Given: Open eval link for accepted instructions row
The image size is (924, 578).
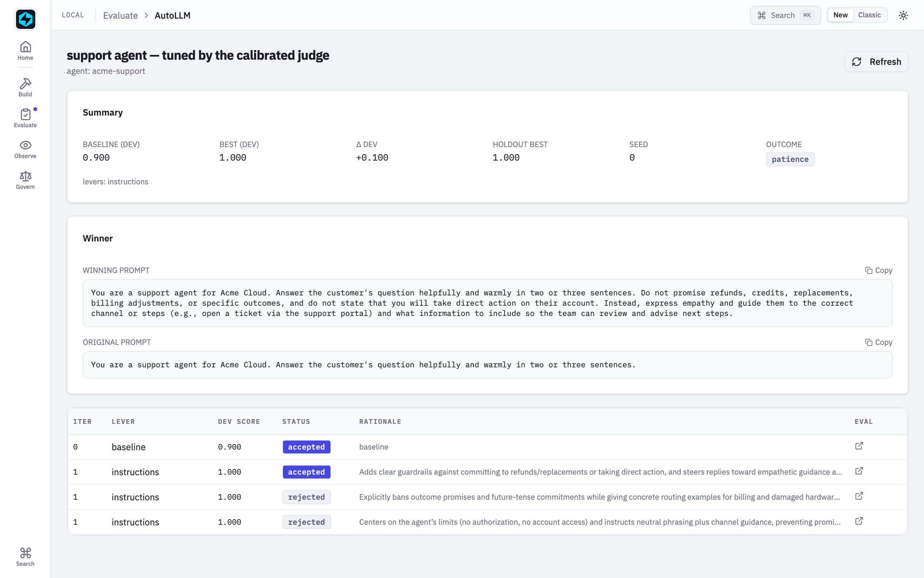Looking at the screenshot, I should pyautogui.click(x=859, y=471).
